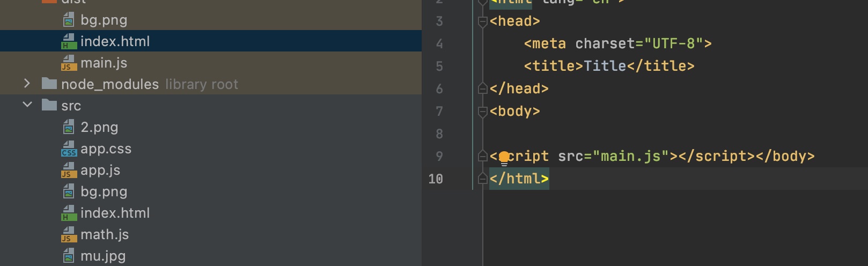The height and width of the screenshot is (266, 868).
Task: Click line number 5 in the gutter
Action: point(439,66)
